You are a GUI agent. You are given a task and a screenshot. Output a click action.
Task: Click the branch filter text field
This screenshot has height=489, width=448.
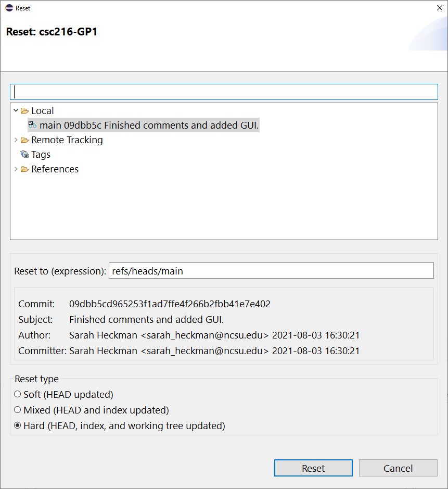click(224, 92)
